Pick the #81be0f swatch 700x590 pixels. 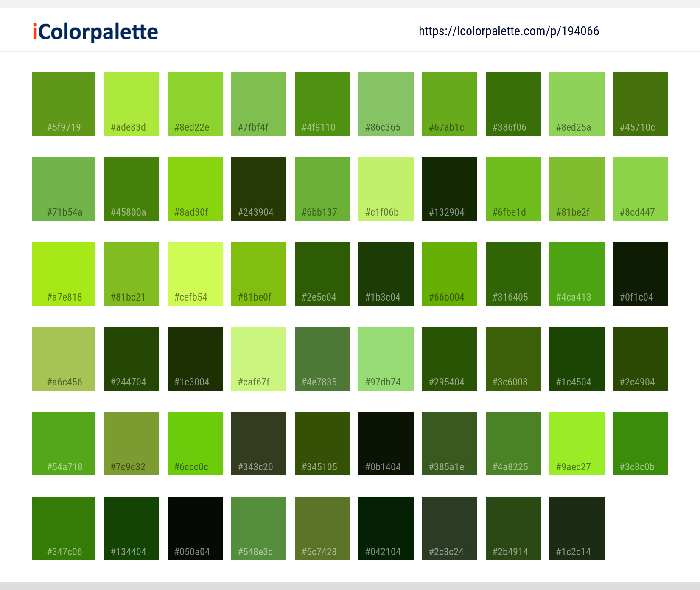(259, 274)
